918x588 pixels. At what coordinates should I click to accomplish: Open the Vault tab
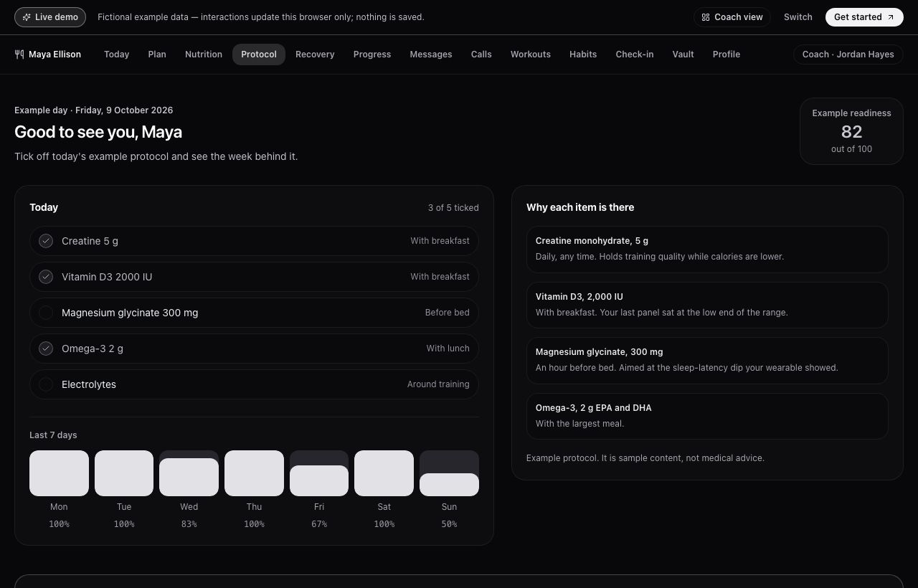pos(683,54)
